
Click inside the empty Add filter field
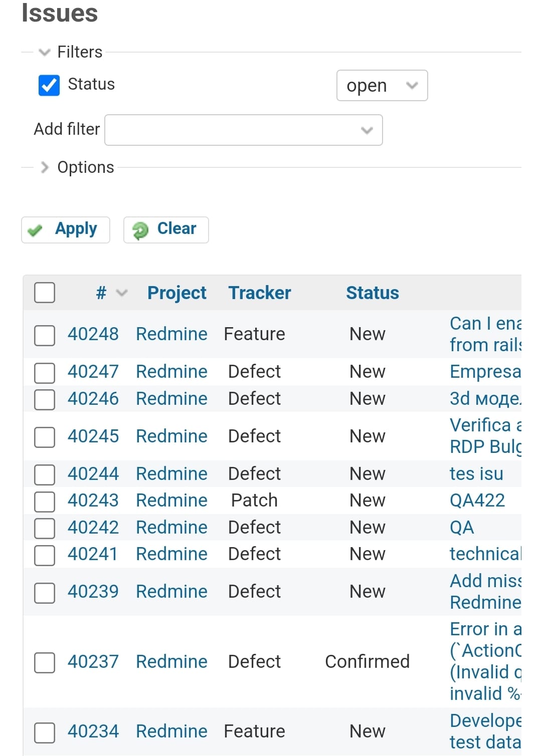(x=226, y=130)
